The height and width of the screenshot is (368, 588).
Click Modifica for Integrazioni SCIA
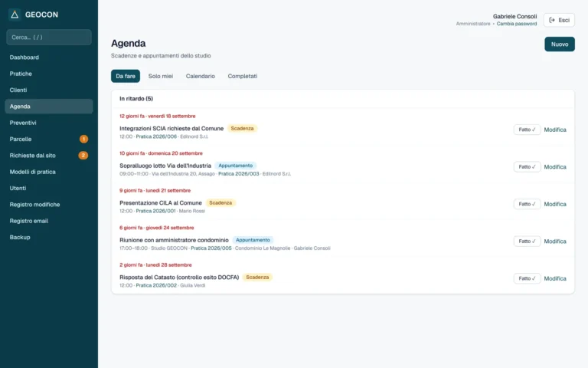click(555, 130)
